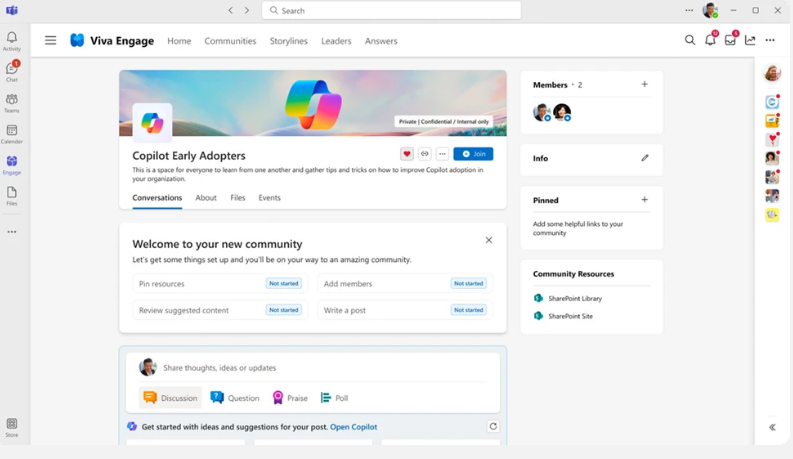Go forward with the right arrow
The height and width of the screenshot is (459, 793).
tap(247, 10)
